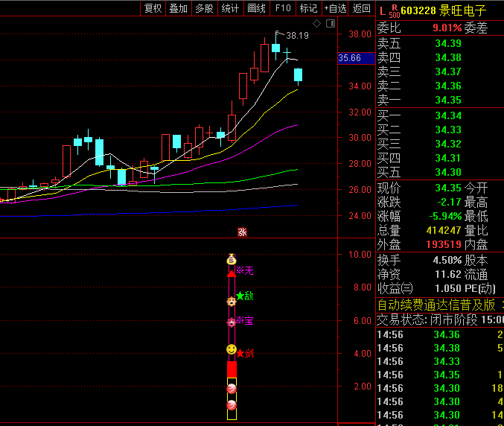The image size is (504, 426).
Task: Open F10 company information
Action: tap(283, 8)
